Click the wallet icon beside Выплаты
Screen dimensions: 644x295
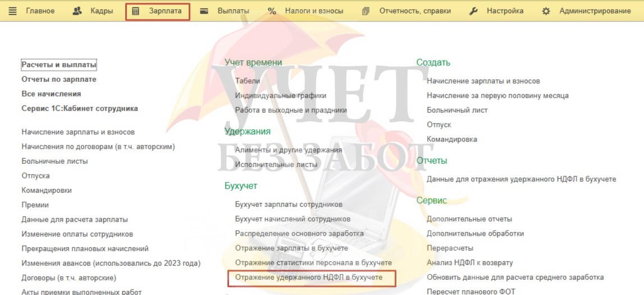click(204, 11)
